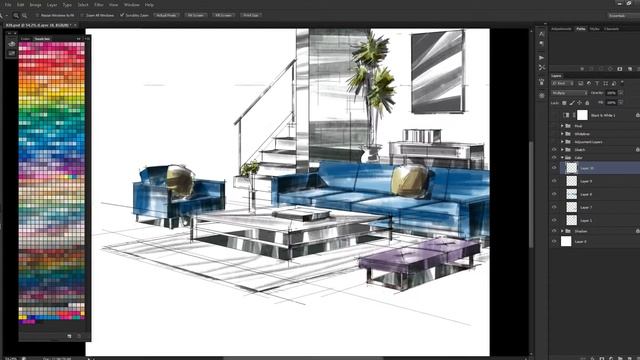Filter layers by shape layers icon
Image resolution: width=640 pixels, height=360 pixels.
coord(605,83)
